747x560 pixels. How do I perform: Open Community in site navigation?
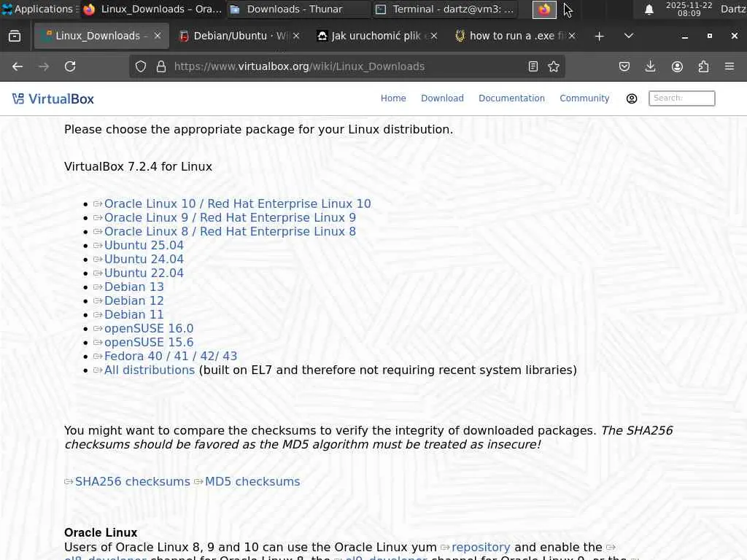(584, 98)
